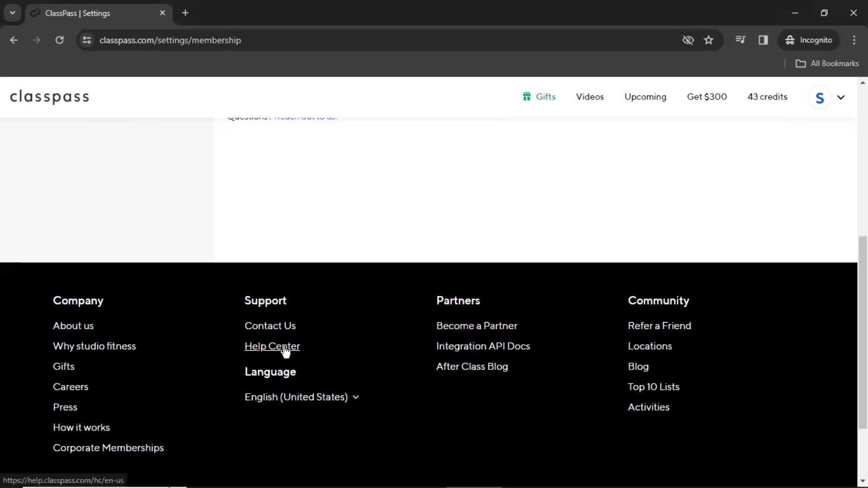This screenshot has height=488, width=868.
Task: Open Corporate Memberships footer link
Action: click(108, 448)
